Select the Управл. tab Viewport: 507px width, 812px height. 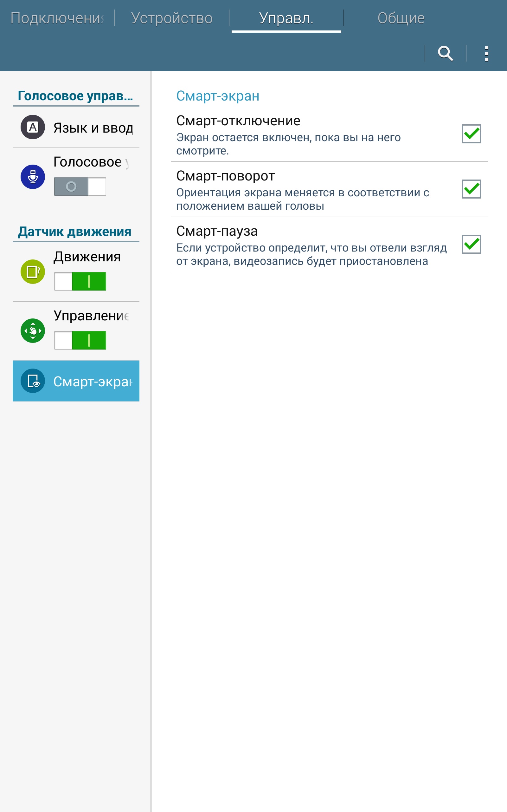pyautogui.click(x=286, y=18)
